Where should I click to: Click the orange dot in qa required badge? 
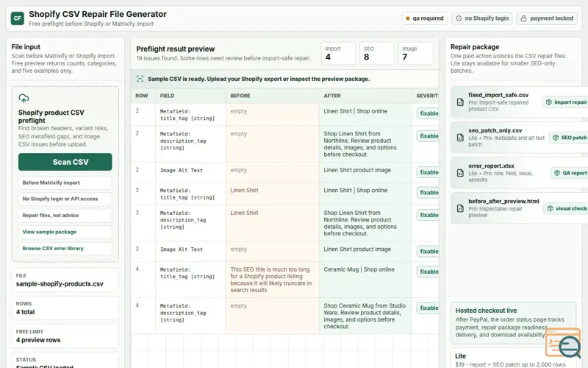(408, 18)
